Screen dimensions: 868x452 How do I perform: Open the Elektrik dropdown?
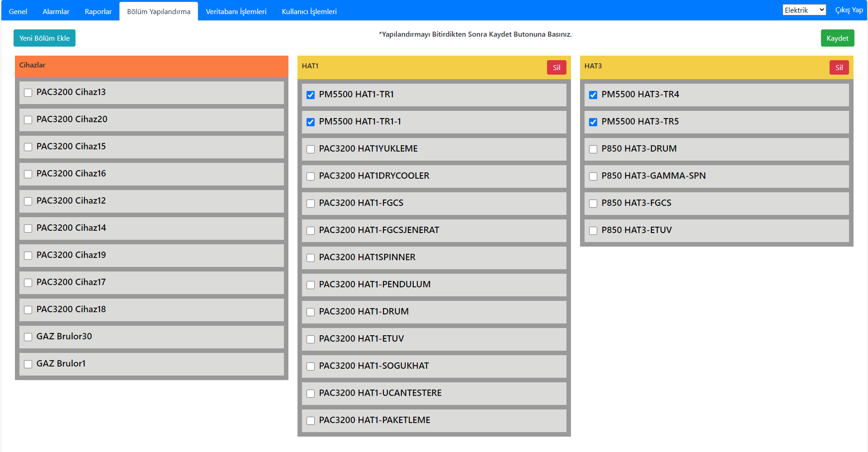pos(804,10)
